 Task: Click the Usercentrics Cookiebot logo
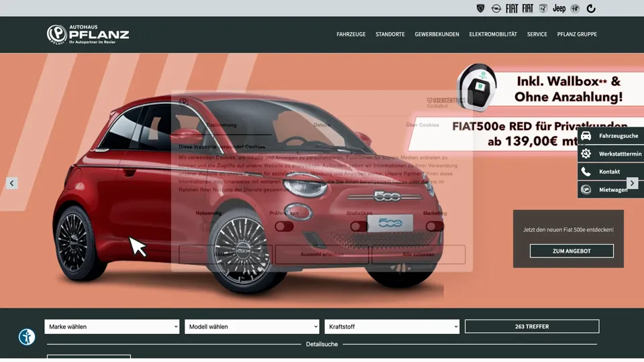[446, 103]
